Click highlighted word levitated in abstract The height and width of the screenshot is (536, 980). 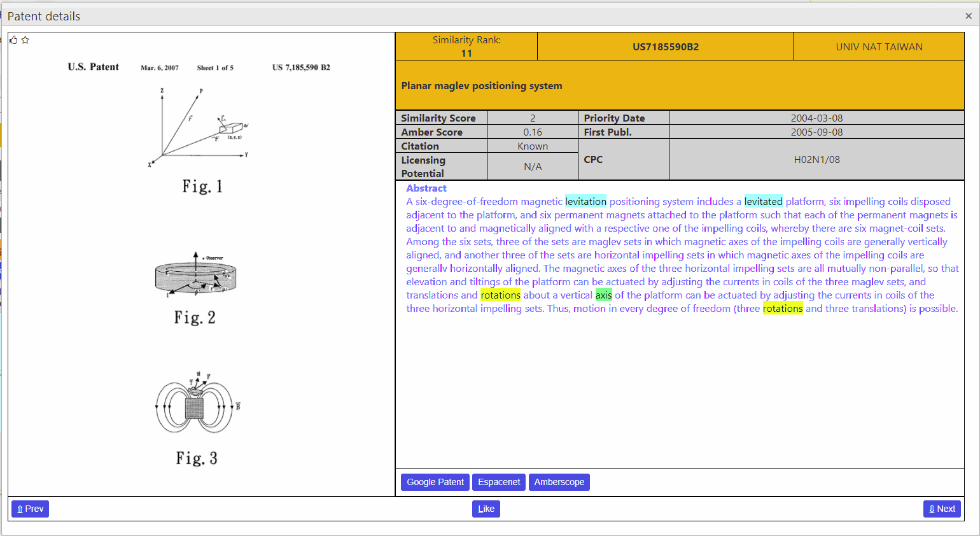click(x=763, y=201)
